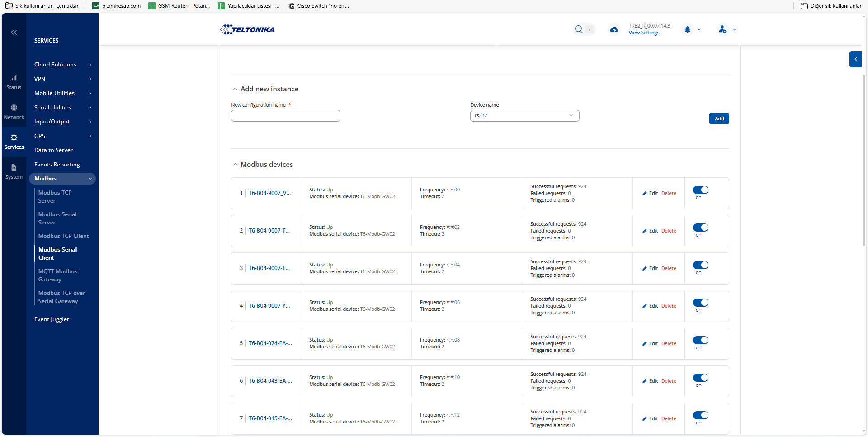Click the New configuration name field
Screen dimensions: 868x437
(285, 116)
